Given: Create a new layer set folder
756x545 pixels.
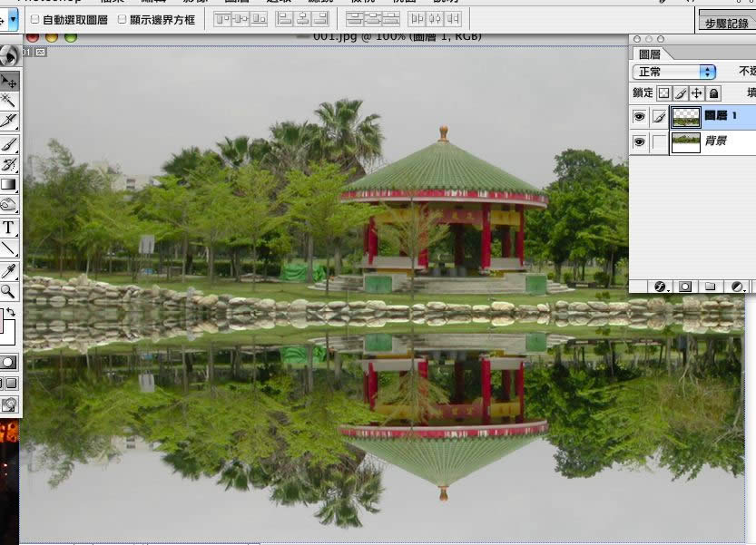Looking at the screenshot, I should [x=710, y=287].
